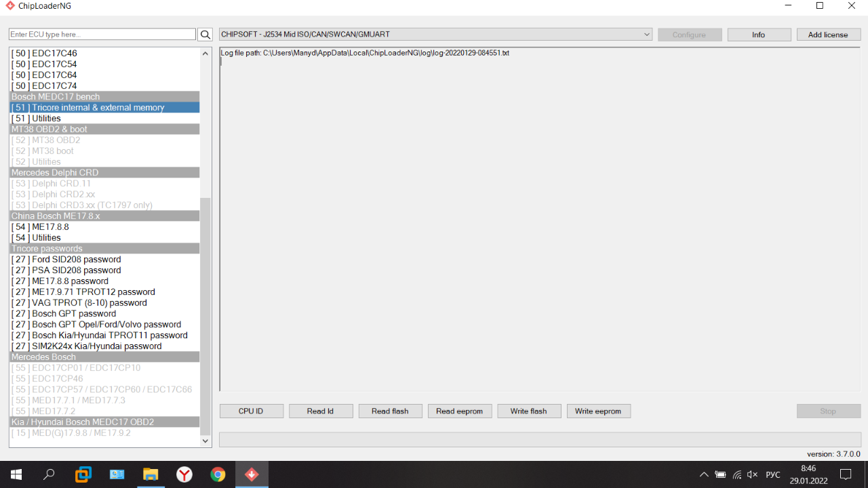Viewport: 868px width, 488px height.
Task: Select ME17.8.8 under China Bosch
Action: pyautogui.click(x=50, y=227)
